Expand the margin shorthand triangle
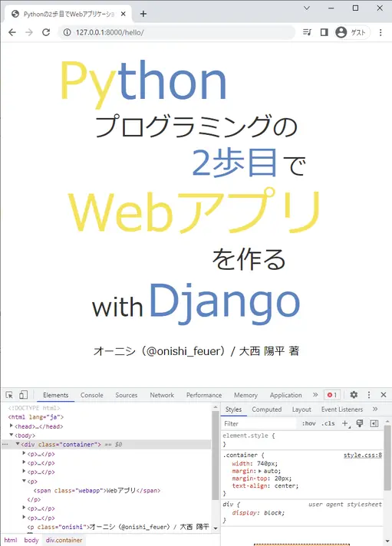This screenshot has width=392, height=546. tap(259, 471)
